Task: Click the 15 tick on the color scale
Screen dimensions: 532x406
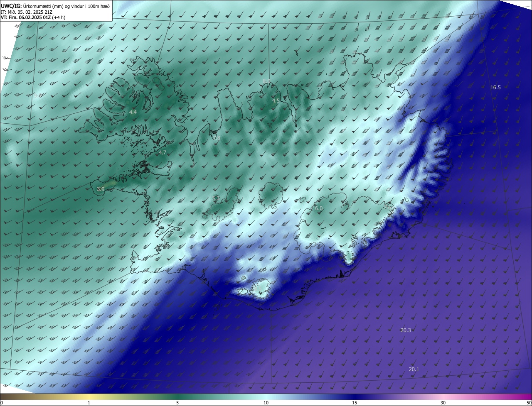Action: click(355, 403)
